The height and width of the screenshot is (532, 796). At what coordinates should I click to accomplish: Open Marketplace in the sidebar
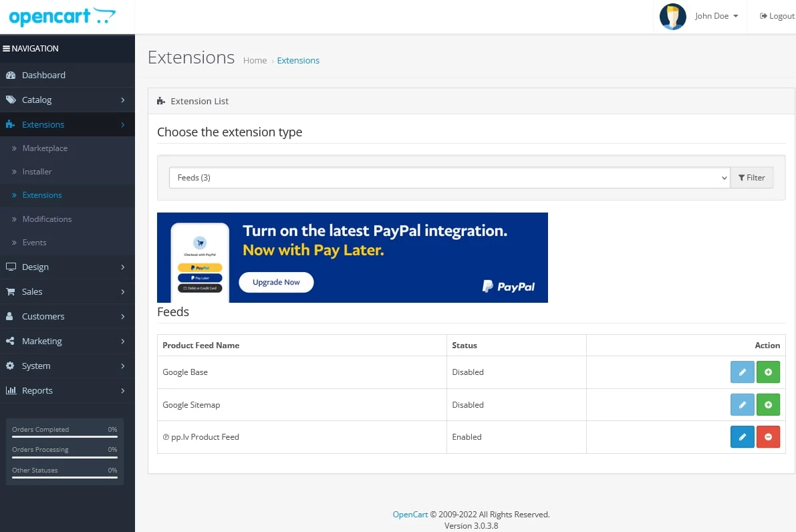click(x=45, y=148)
